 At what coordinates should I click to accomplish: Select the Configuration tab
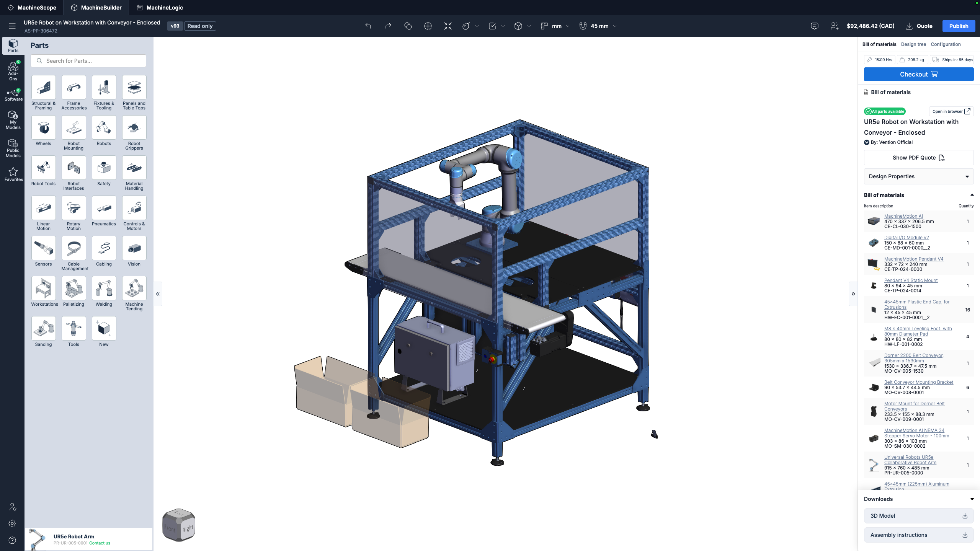click(x=946, y=44)
